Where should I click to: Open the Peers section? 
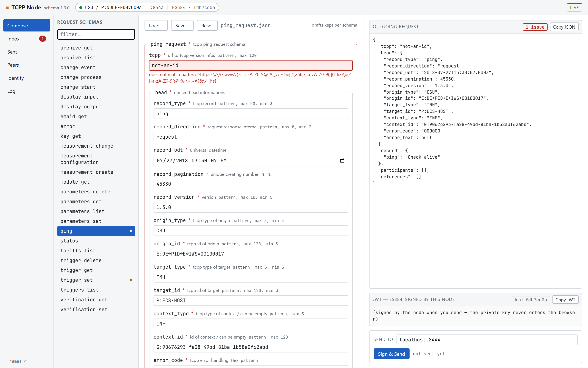(27, 65)
